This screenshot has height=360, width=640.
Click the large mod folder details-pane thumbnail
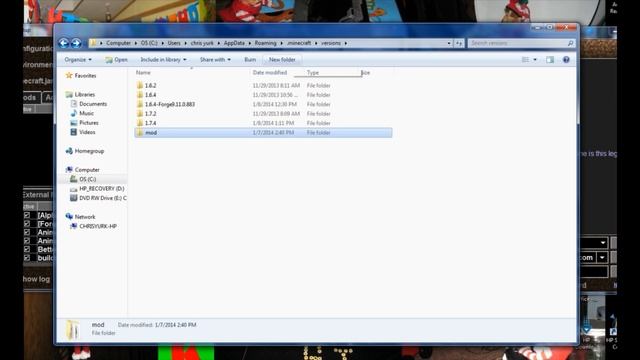point(73,330)
